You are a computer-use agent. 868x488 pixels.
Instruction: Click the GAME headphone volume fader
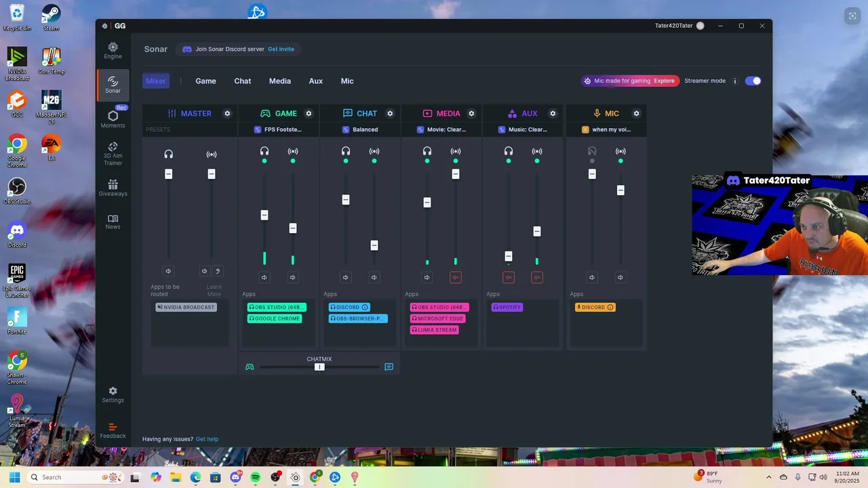[264, 215]
